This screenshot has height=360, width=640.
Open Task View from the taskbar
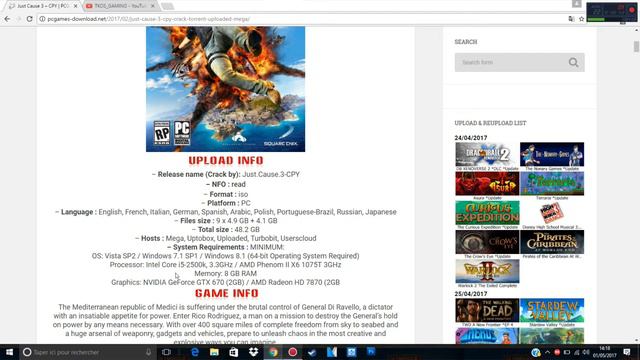166,352
